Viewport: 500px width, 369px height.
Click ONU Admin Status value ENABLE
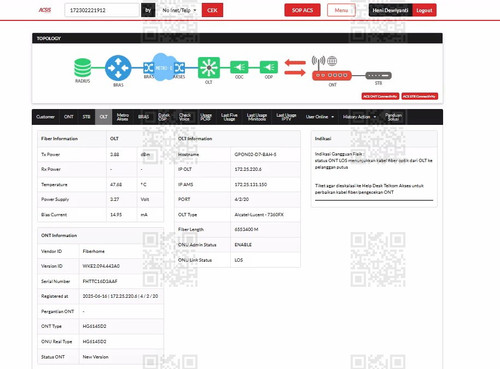(x=243, y=245)
